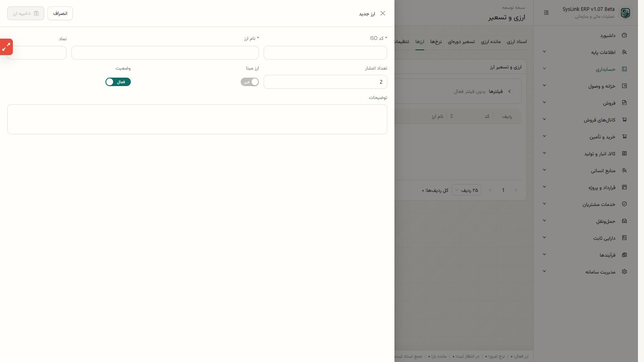This screenshot has height=362, width=644.
Task: Expand the فروش menu chevron
Action: [x=544, y=103]
